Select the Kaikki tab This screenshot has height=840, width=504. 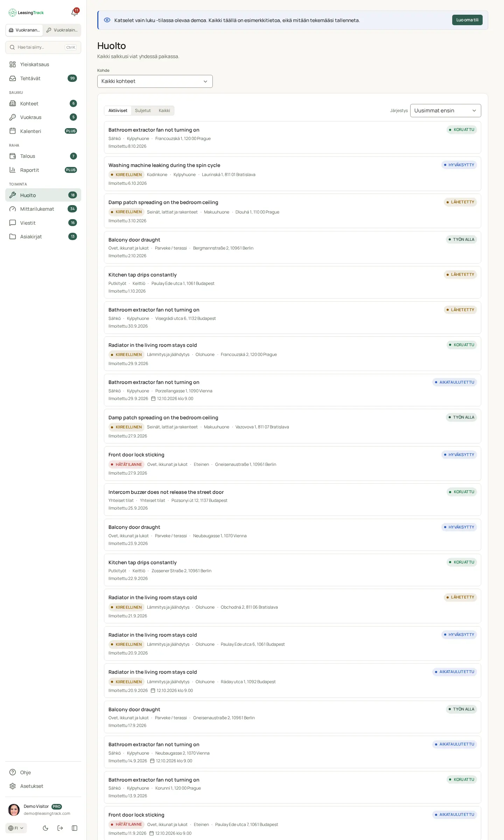tap(164, 111)
